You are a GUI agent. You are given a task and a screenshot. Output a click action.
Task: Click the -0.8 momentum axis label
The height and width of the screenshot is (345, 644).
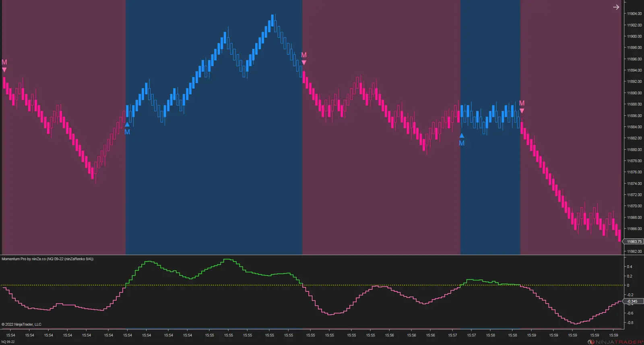point(630,322)
